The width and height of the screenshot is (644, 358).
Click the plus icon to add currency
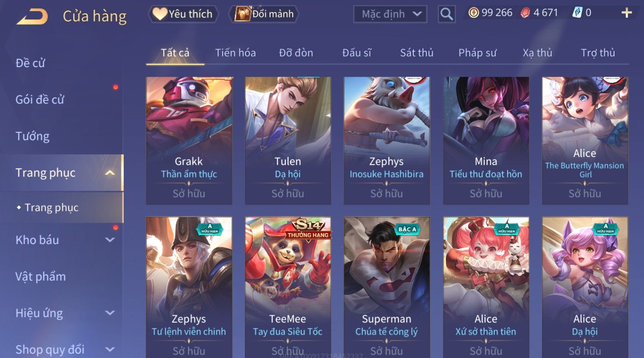click(x=626, y=13)
